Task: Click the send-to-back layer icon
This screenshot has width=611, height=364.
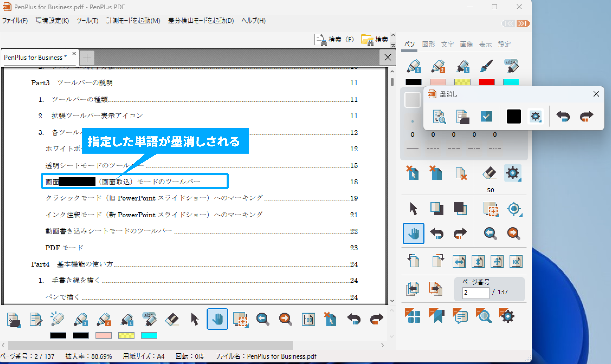Action: click(460, 209)
